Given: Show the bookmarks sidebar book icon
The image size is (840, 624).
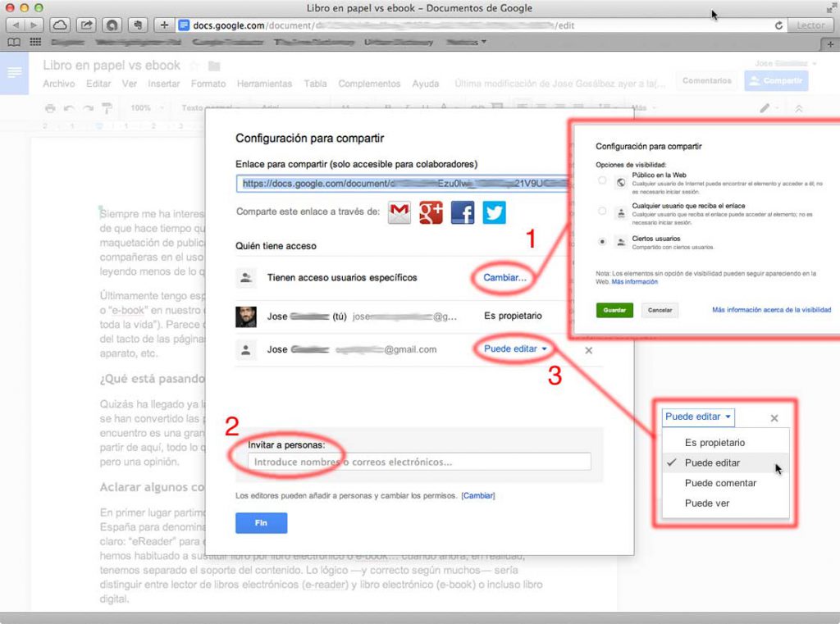Looking at the screenshot, I should (x=14, y=42).
